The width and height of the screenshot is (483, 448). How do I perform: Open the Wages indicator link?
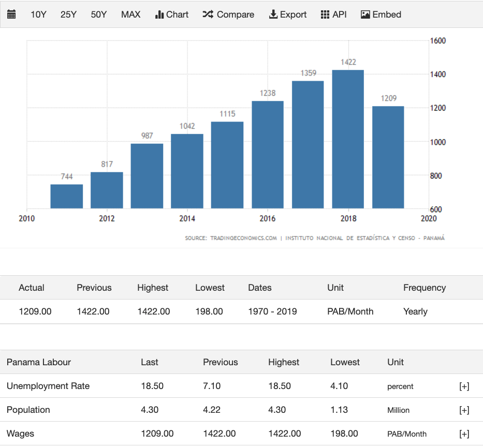[20, 433]
